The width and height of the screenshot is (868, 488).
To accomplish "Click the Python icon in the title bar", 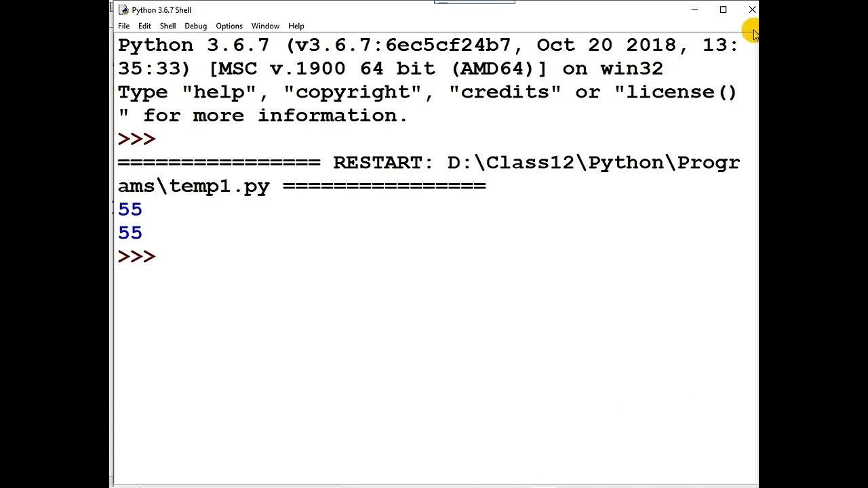I will [123, 9].
